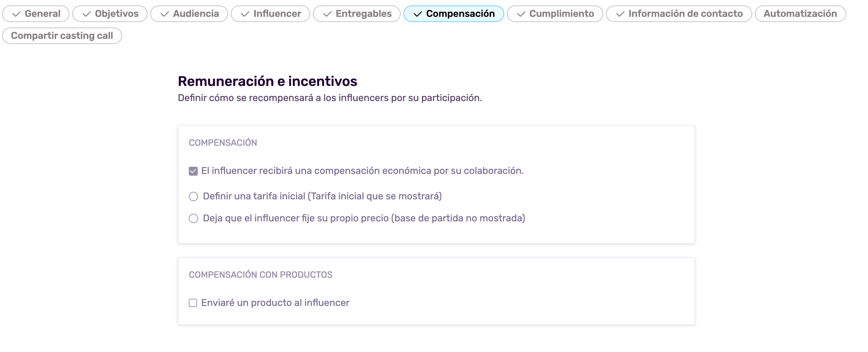The height and width of the screenshot is (352, 868).
Task: Click the checkmark icon on Información de contacto
Action: coord(620,14)
